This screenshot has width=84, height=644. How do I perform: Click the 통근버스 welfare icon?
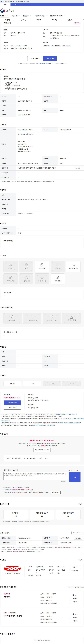pyautogui.click(x=10, y=266)
